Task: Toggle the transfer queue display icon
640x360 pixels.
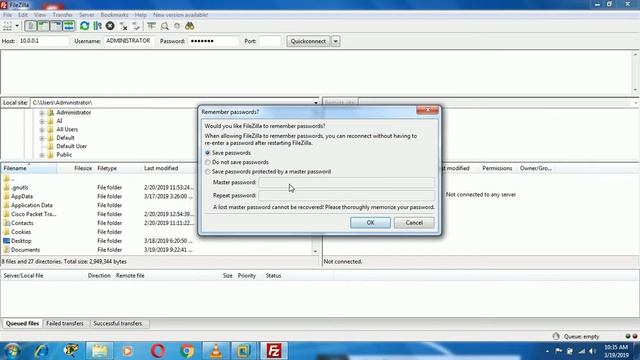Action: [69, 26]
